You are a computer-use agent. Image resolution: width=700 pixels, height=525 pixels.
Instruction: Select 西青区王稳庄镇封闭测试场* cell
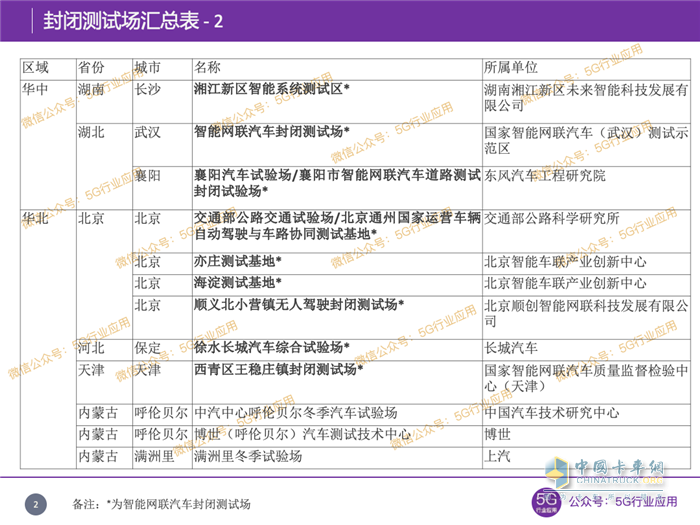click(338, 382)
